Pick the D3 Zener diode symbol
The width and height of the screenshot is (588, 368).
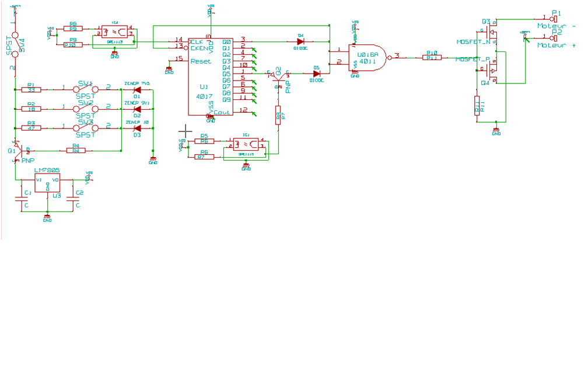point(137,129)
